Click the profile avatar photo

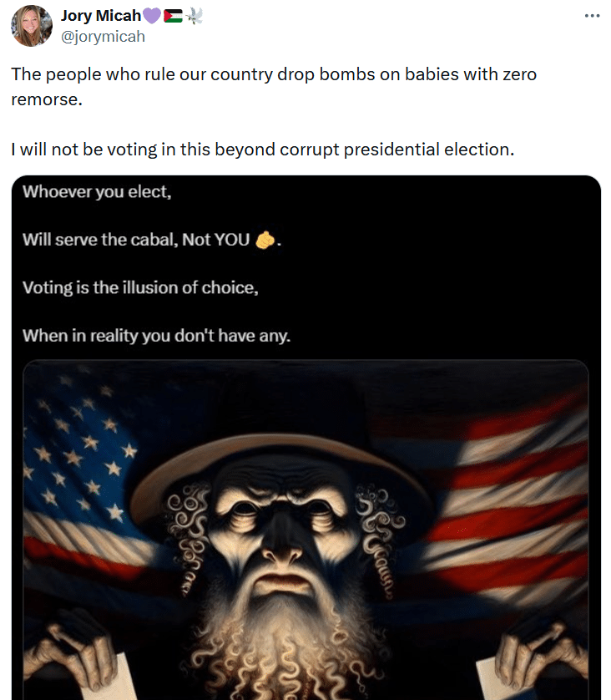click(31, 26)
